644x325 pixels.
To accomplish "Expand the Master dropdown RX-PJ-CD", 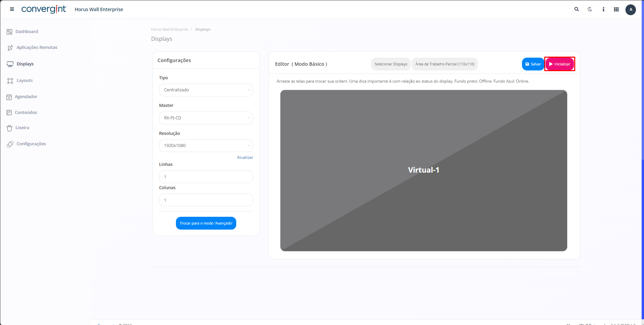I will [x=206, y=118].
